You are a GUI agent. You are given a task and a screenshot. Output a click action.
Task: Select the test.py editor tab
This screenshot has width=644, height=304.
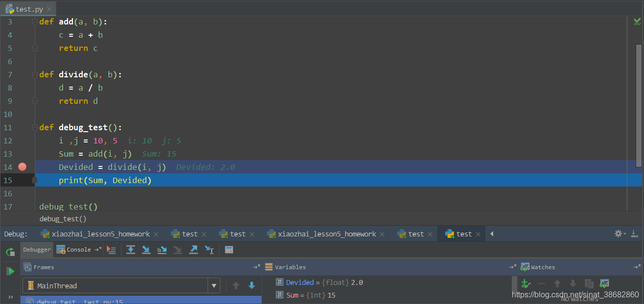[x=28, y=9]
